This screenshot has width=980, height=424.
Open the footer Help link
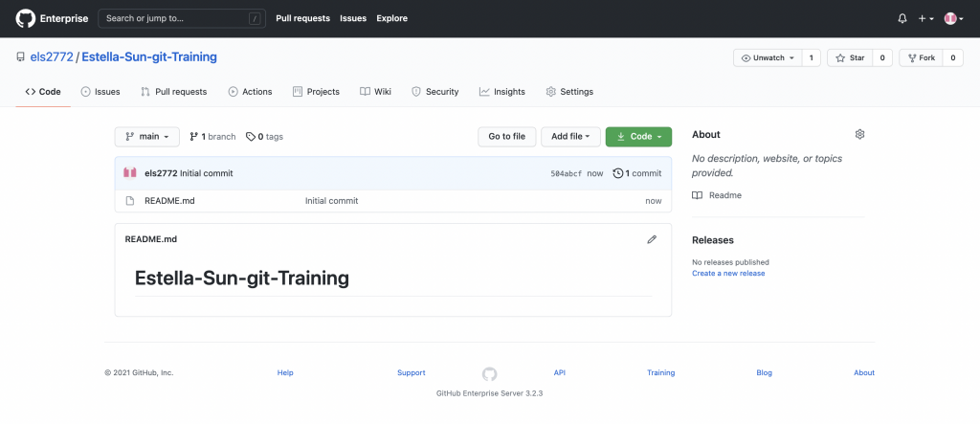tap(285, 372)
